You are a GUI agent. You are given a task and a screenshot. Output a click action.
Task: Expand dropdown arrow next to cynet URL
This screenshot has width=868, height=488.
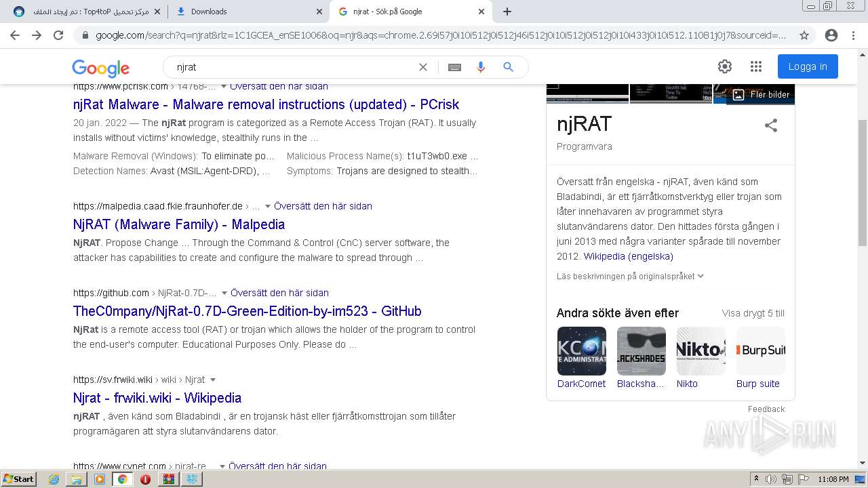(x=222, y=466)
